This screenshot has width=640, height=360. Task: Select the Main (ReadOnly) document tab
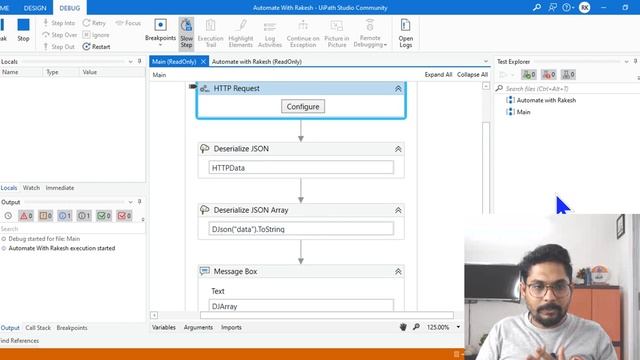(x=174, y=62)
